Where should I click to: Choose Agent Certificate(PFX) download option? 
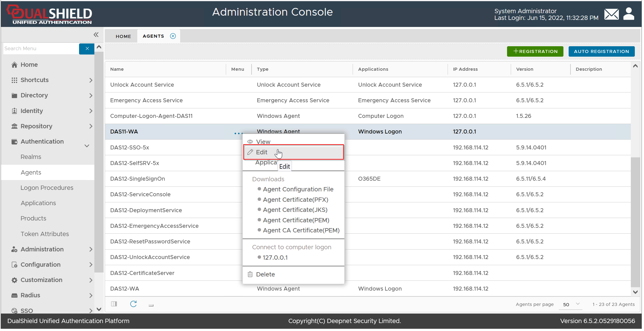point(295,200)
